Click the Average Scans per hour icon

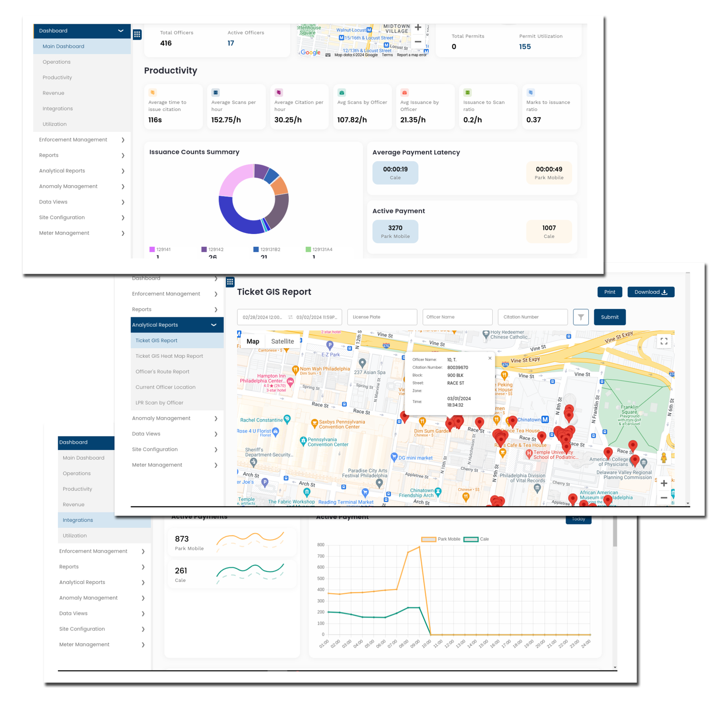tap(215, 92)
